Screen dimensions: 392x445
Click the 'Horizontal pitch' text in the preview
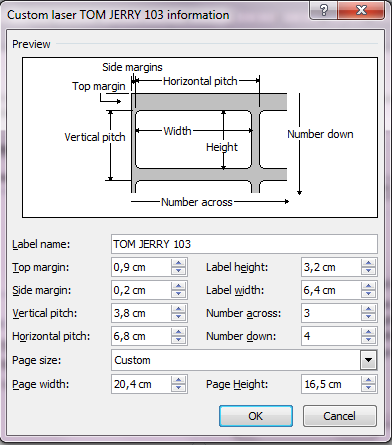[200, 81]
